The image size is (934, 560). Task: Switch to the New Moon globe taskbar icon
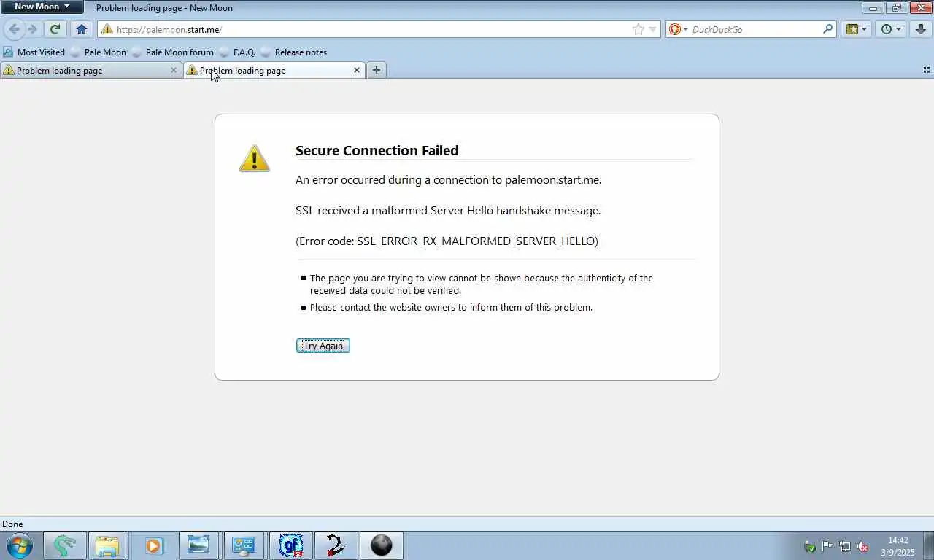[x=382, y=545]
